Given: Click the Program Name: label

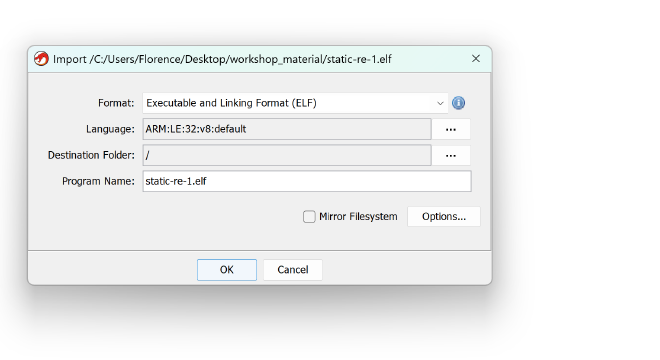Looking at the screenshot, I should 98,181.
